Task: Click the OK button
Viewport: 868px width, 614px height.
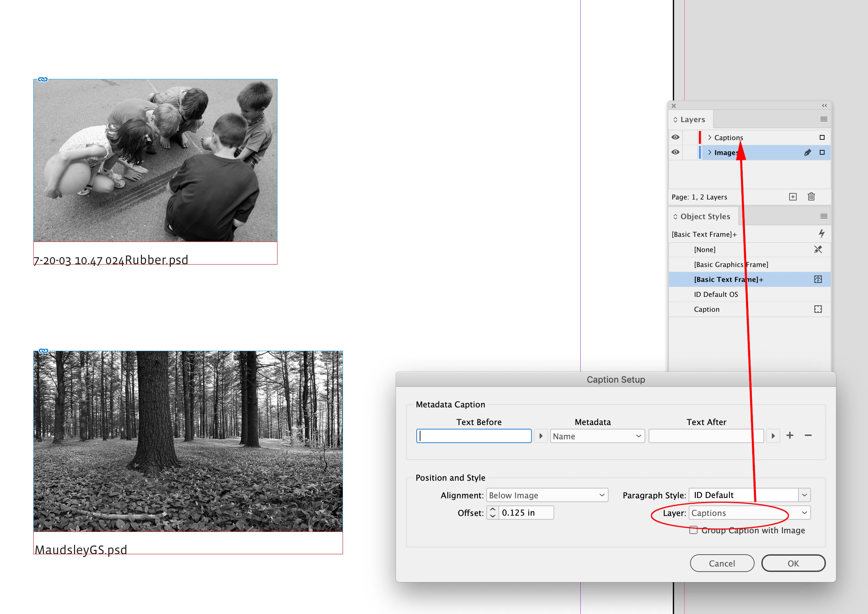Action: [x=793, y=563]
